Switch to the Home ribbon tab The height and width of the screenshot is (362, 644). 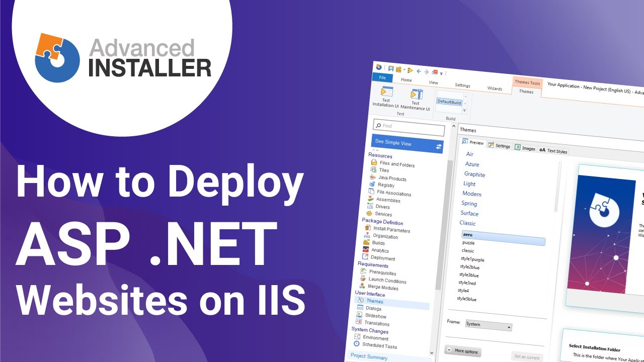(x=406, y=80)
